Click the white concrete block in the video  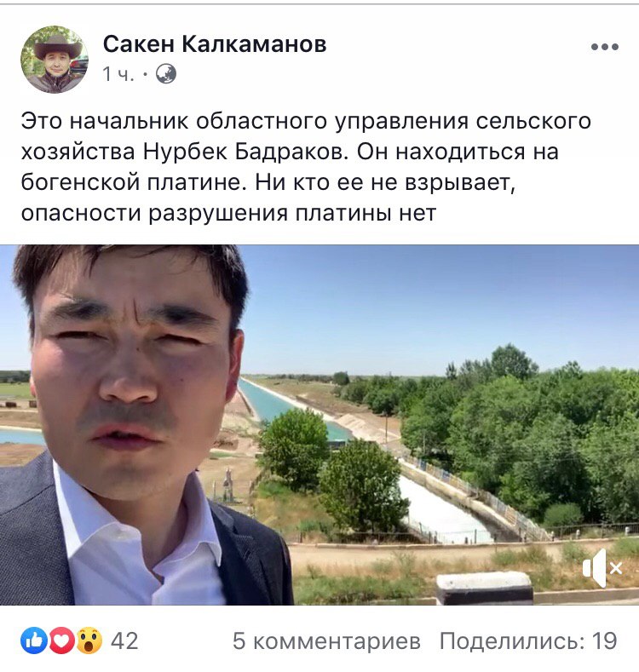click(485, 588)
